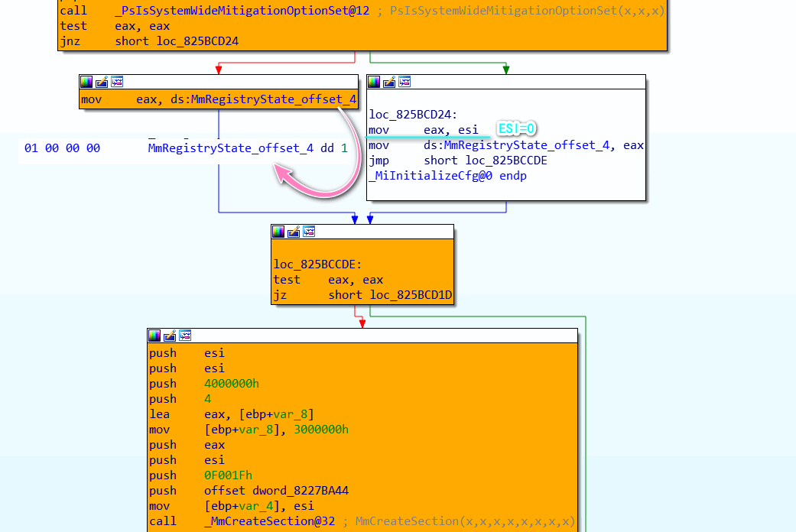796x532 pixels.
Task: Open color picker icon on loc_825BCD24 node
Action: pos(374,82)
